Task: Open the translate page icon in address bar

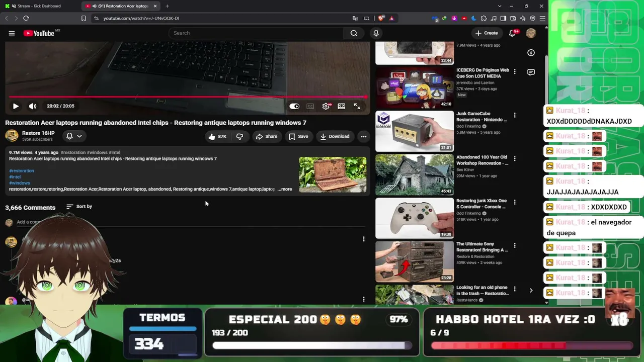Action: pyautogui.click(x=355, y=18)
